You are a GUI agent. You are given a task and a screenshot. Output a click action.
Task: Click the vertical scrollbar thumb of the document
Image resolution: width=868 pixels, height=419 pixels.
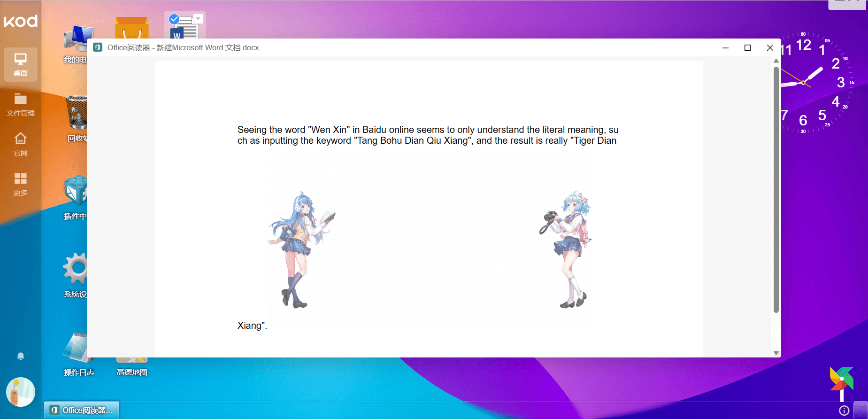pos(776,190)
